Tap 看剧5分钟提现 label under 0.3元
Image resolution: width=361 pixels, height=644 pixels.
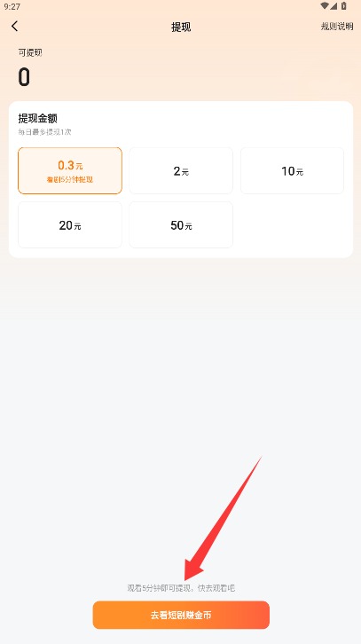(x=70, y=180)
